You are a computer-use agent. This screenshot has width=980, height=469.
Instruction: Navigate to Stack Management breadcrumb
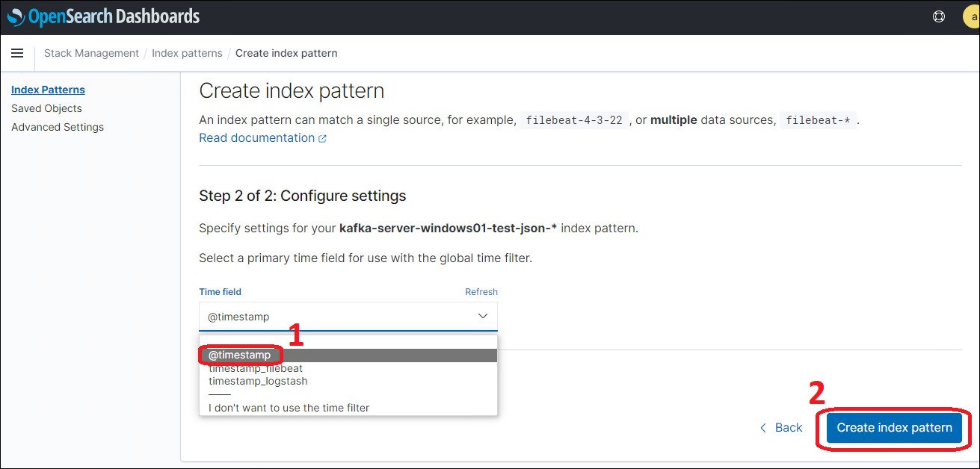click(91, 53)
